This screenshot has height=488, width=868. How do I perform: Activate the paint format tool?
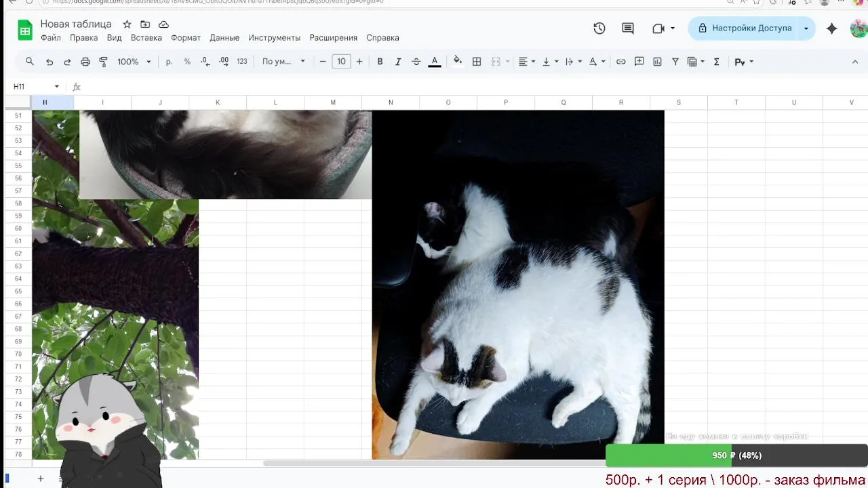[104, 62]
